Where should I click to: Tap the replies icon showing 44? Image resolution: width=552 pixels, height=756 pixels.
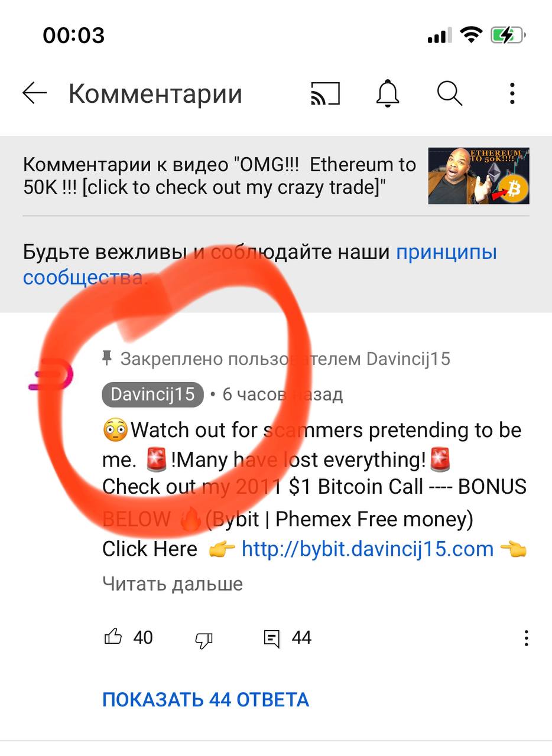click(271, 638)
